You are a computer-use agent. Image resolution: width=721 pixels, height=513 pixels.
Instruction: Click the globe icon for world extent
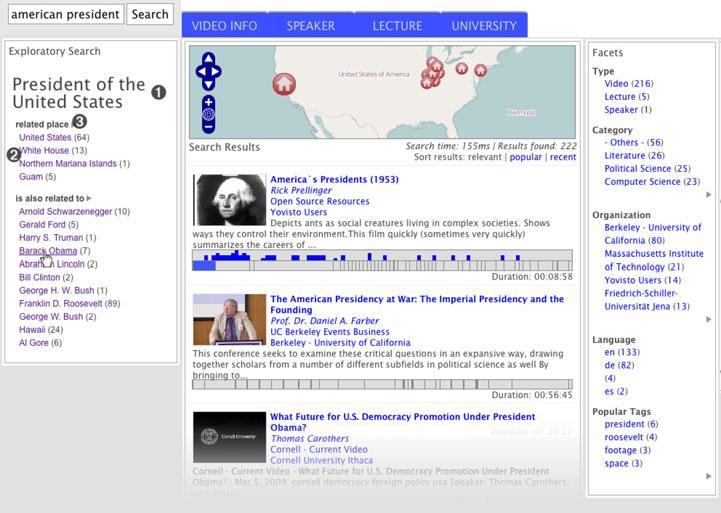point(208,114)
